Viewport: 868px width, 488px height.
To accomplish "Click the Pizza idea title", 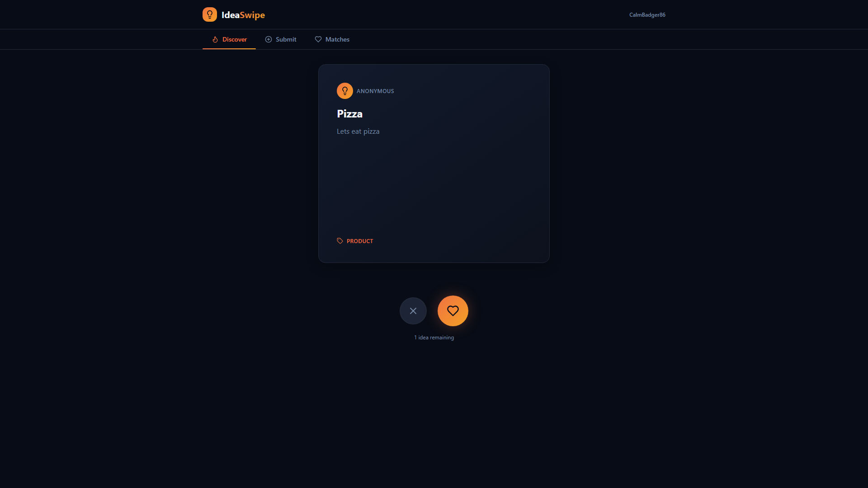I will [x=349, y=114].
